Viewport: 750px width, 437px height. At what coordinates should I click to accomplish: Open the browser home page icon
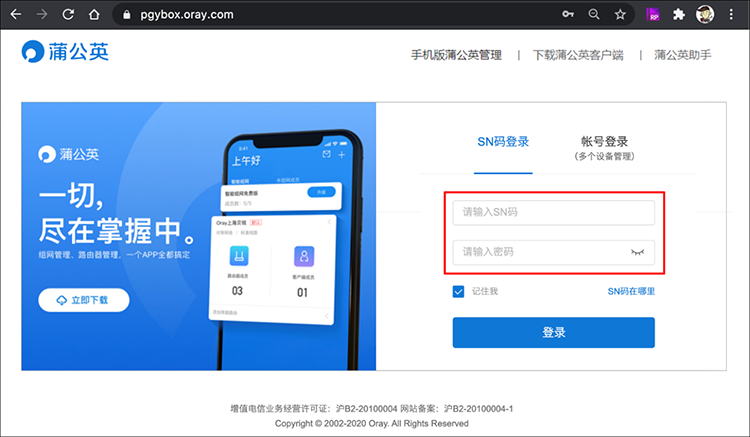point(94,14)
